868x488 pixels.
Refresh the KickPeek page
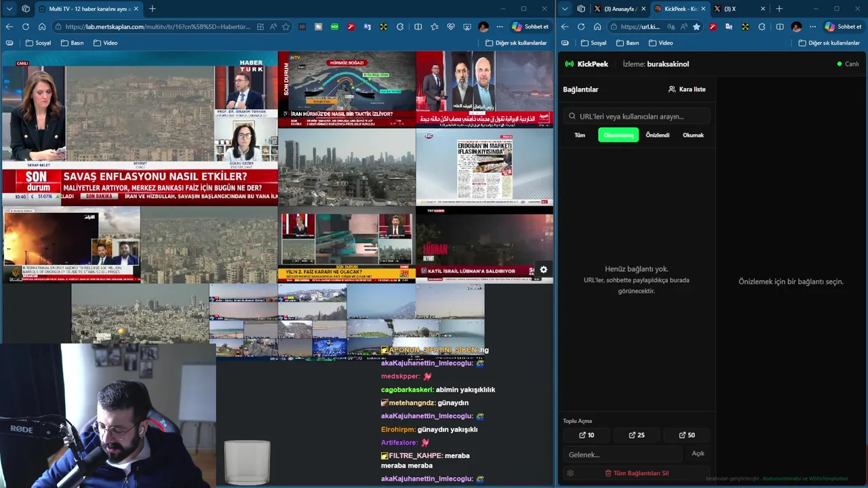(x=581, y=26)
